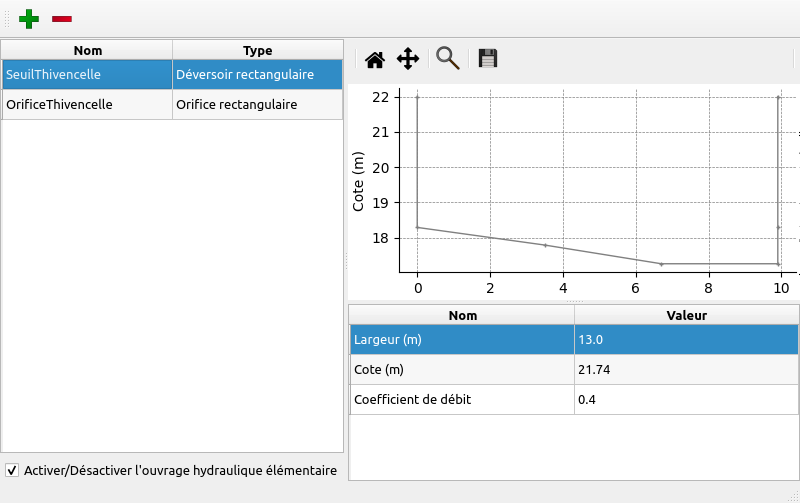This screenshot has width=800, height=503.
Task: Click the Nom column header in structures table
Action: coord(87,50)
